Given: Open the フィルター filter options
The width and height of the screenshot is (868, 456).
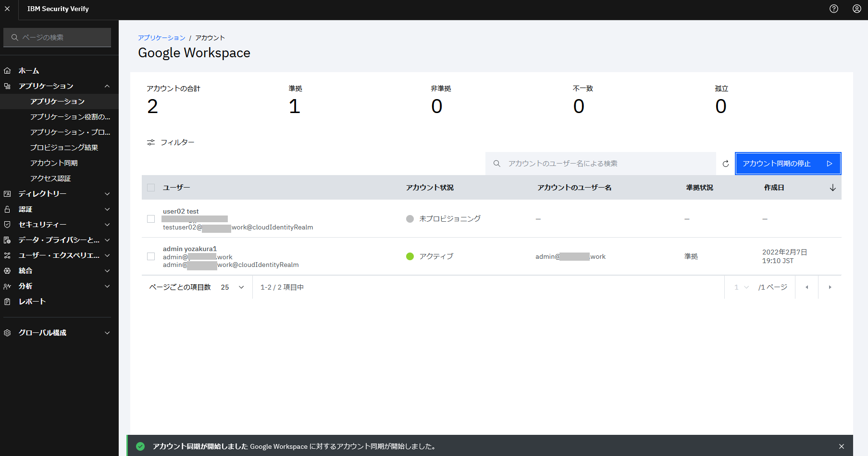Looking at the screenshot, I should [x=171, y=142].
